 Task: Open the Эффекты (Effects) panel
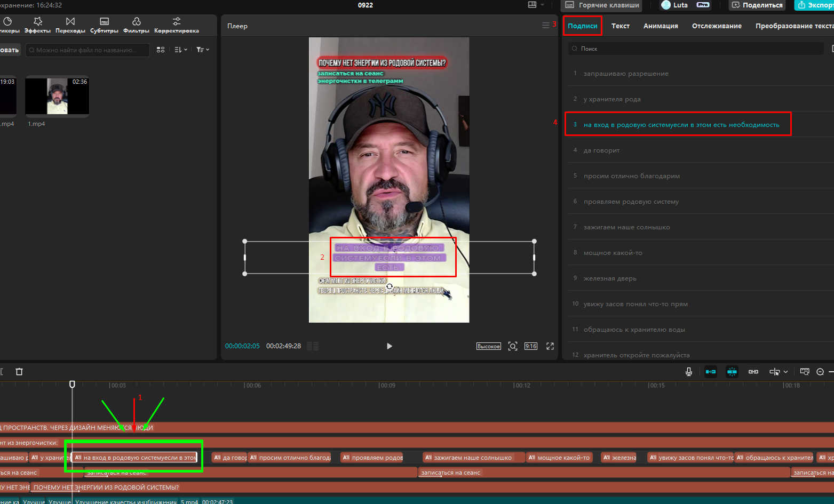37,25
